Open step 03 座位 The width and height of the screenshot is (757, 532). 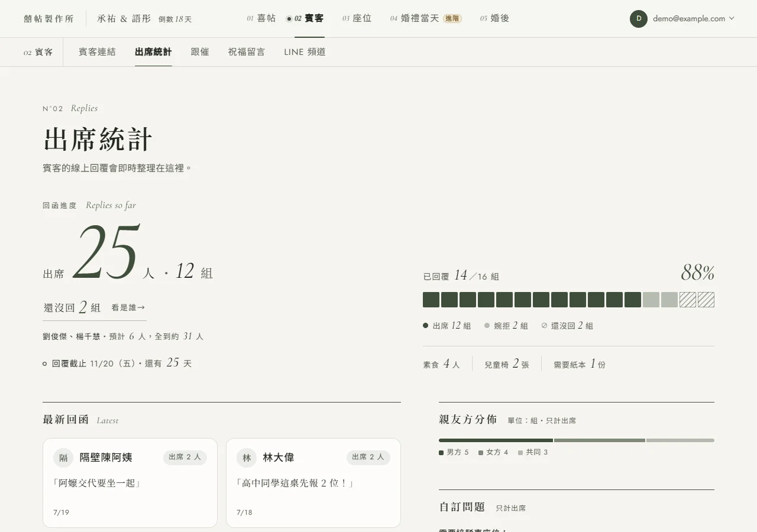(357, 18)
